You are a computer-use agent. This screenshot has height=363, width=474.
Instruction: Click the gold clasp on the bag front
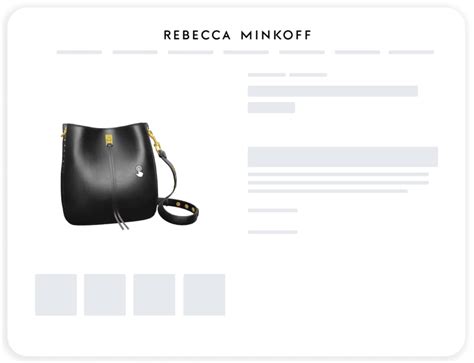[109, 139]
